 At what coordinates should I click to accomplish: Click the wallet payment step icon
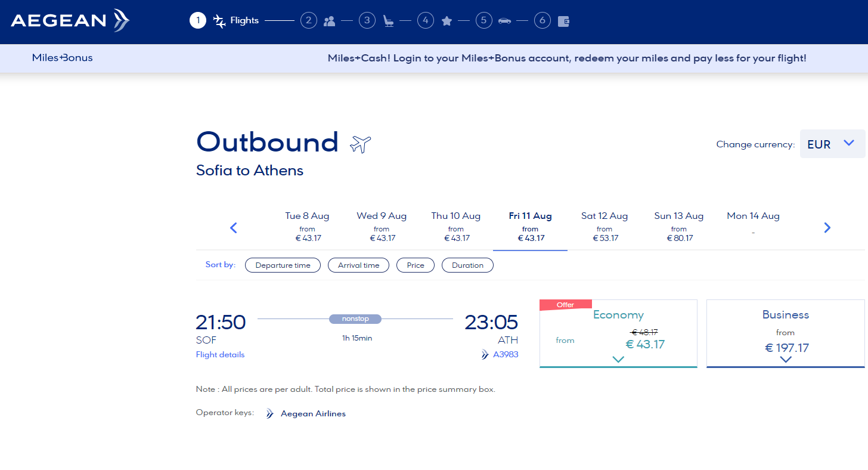point(563,21)
